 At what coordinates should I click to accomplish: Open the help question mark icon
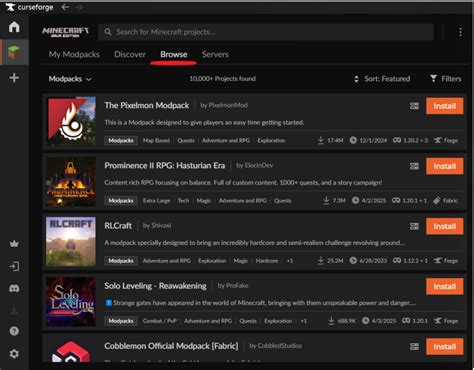[14, 331]
